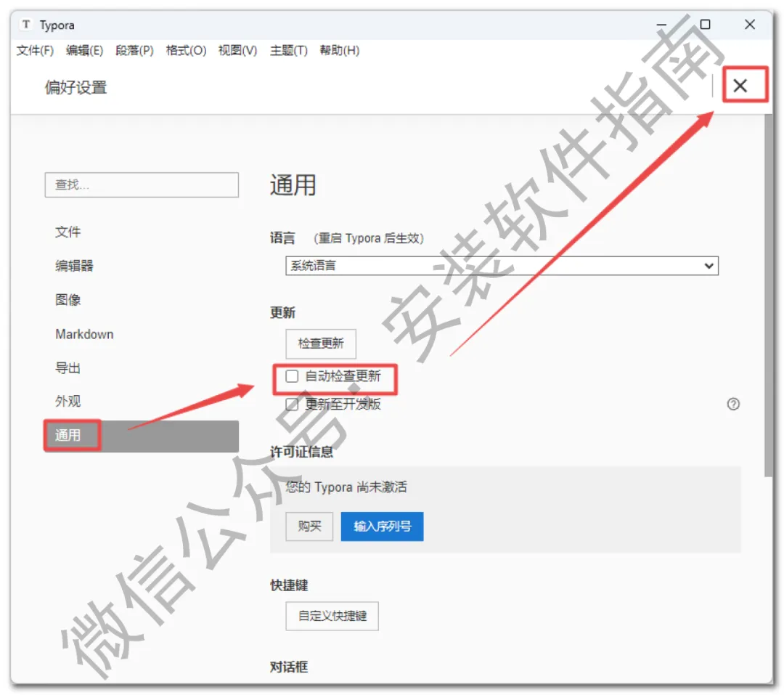Click the 偏好设置 heading text
The image size is (784, 695).
click(76, 88)
